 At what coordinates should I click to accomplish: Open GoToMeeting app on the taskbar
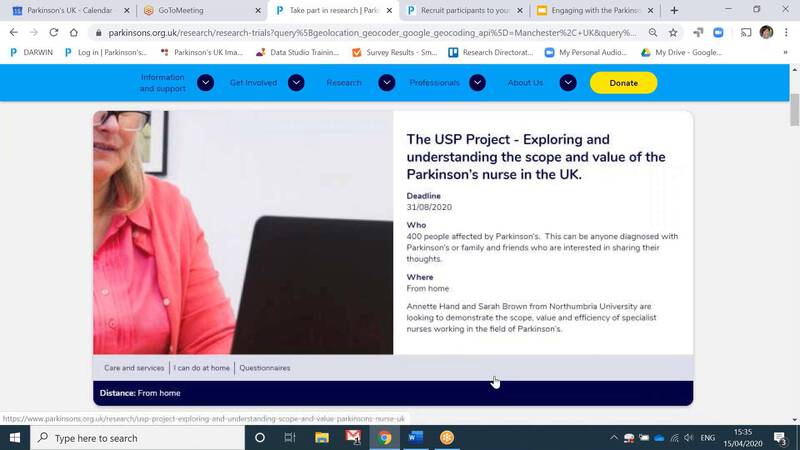point(447,438)
